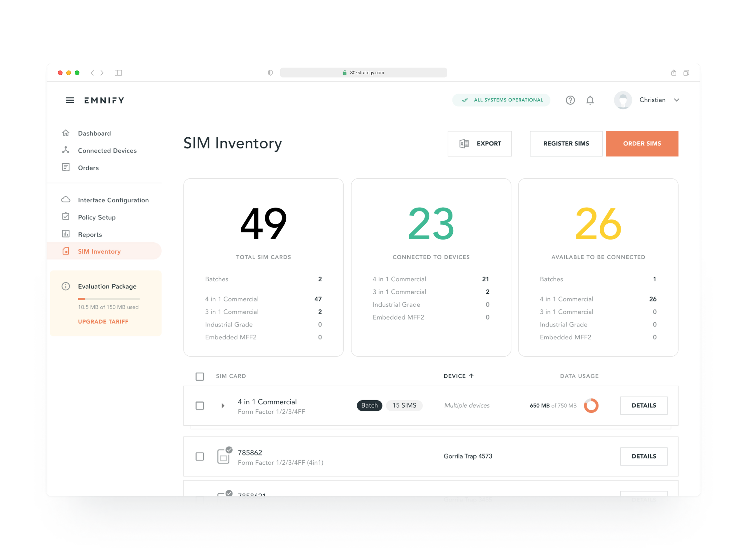Open the Dashboard sidebar icon
Viewport: 747px width, 560px height.
[66, 133]
